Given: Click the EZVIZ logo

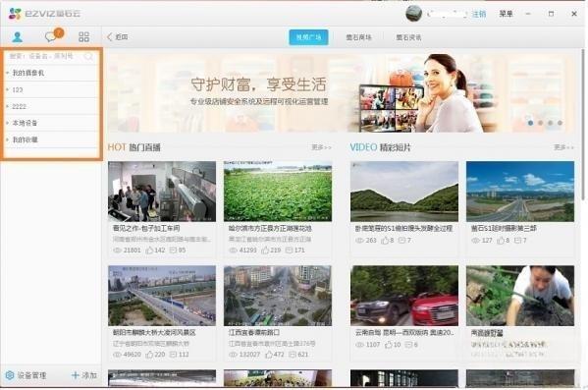Looking at the screenshot, I should [x=44, y=14].
